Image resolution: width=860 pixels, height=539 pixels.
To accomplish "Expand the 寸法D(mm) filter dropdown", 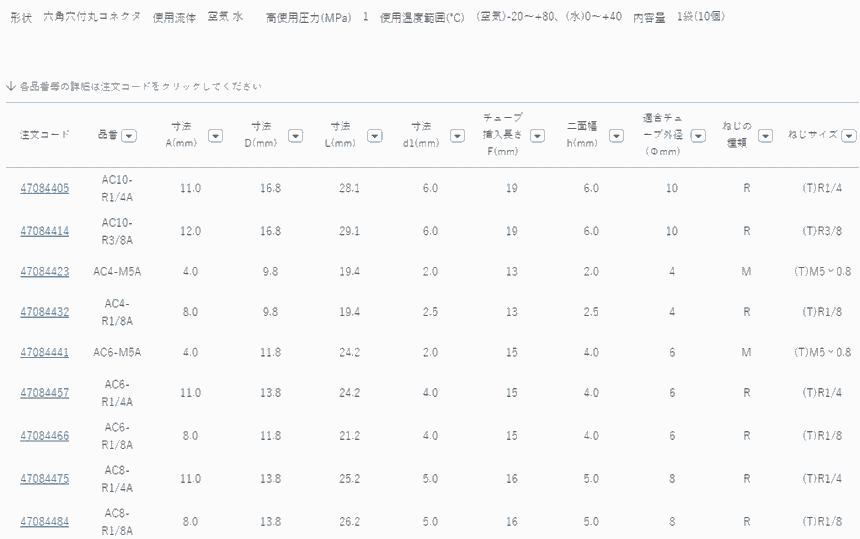I will click(x=296, y=136).
